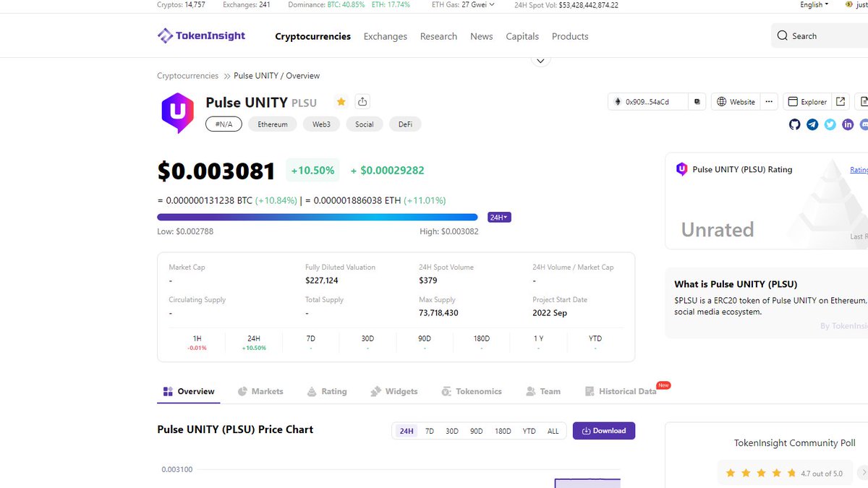Screen dimensions: 868x488
Task: Open the Pulse UNITY Website link
Action: 736,102
